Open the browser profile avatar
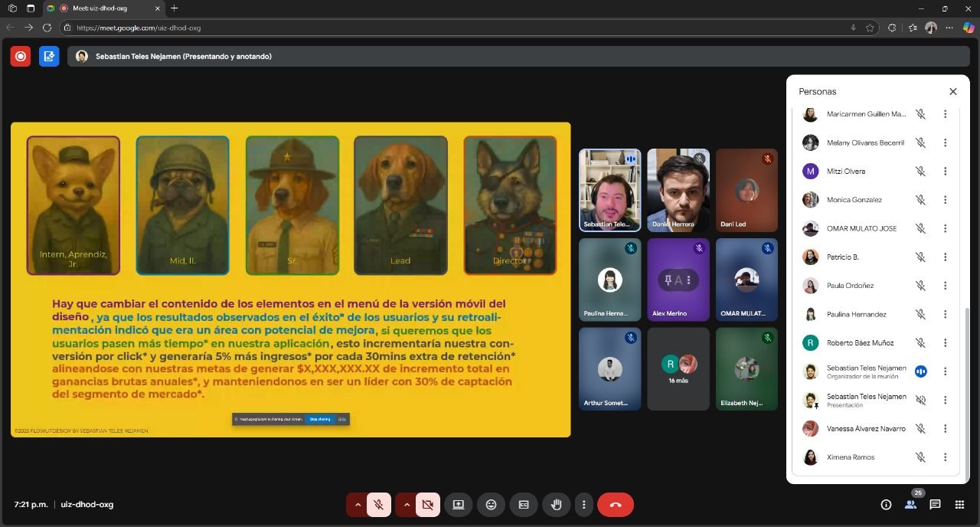The width and height of the screenshot is (980, 527). (x=931, y=28)
